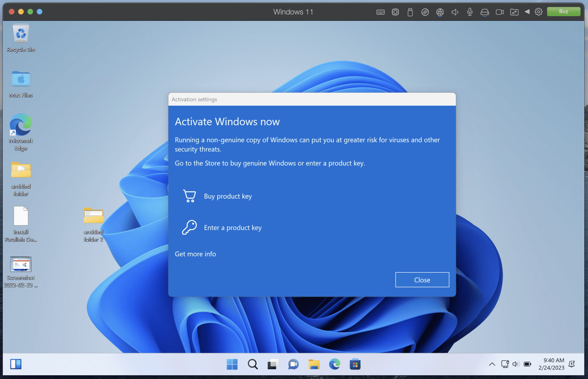Open shared folders icon in Parallels toolbar
Viewport: 588px width, 379px height.
click(x=515, y=12)
